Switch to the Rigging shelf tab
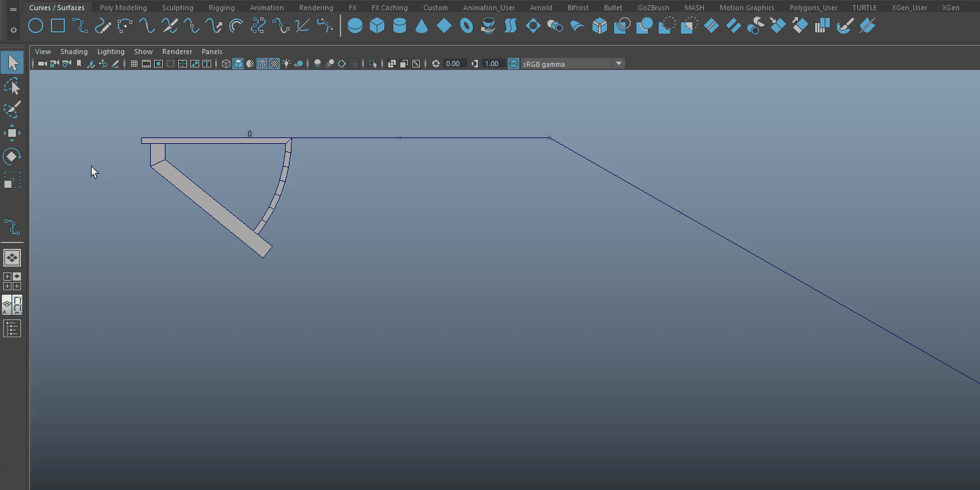This screenshot has width=980, height=490. (x=221, y=8)
